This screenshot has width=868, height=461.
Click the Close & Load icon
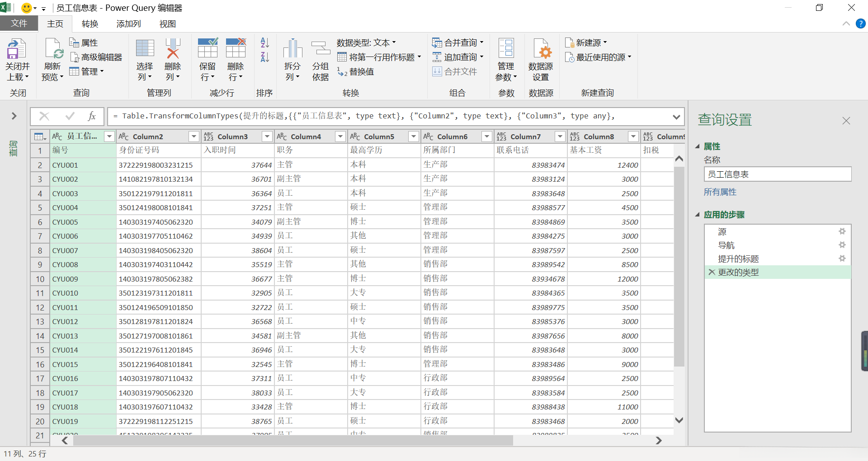(x=17, y=49)
